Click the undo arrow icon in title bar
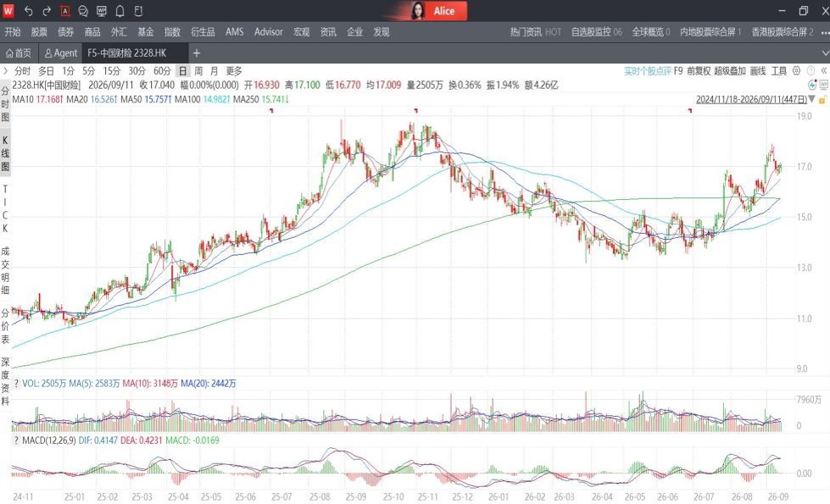The height and width of the screenshot is (504, 830). pyautogui.click(x=29, y=10)
